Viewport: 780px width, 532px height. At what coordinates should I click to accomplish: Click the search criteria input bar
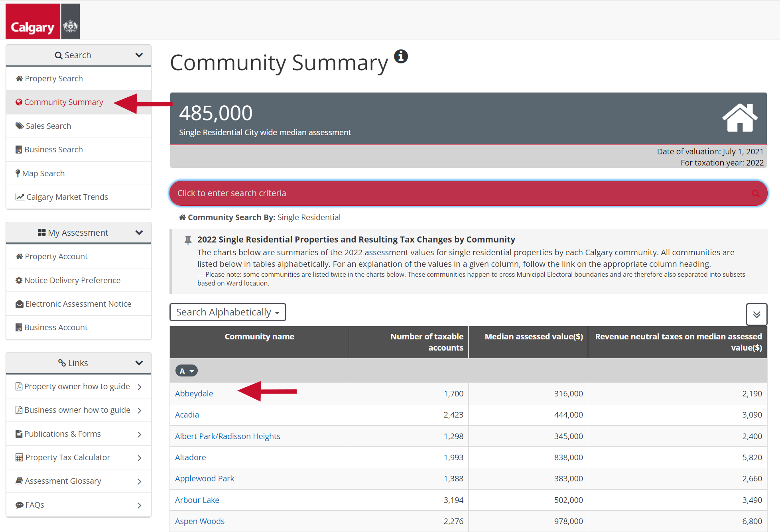click(469, 193)
